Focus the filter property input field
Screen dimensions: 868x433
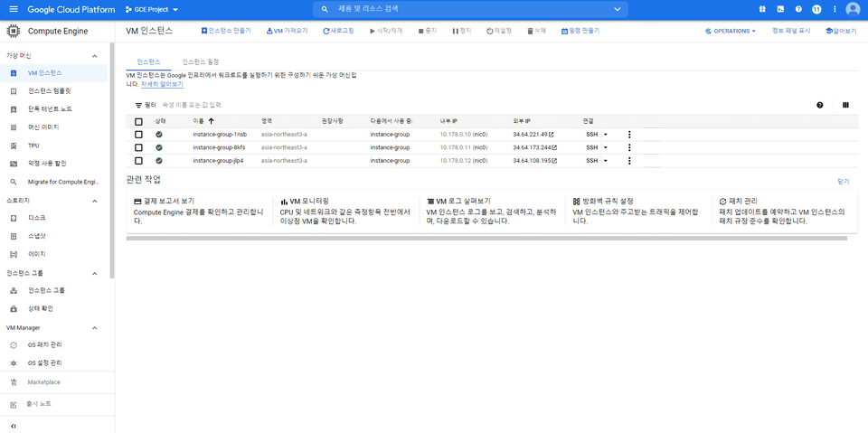[x=193, y=105]
